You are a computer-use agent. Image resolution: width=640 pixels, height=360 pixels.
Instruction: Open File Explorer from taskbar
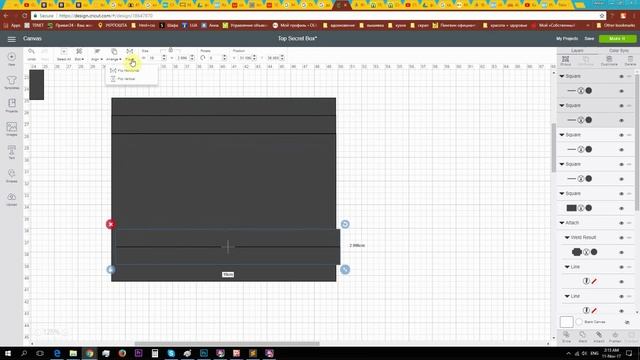(73, 353)
